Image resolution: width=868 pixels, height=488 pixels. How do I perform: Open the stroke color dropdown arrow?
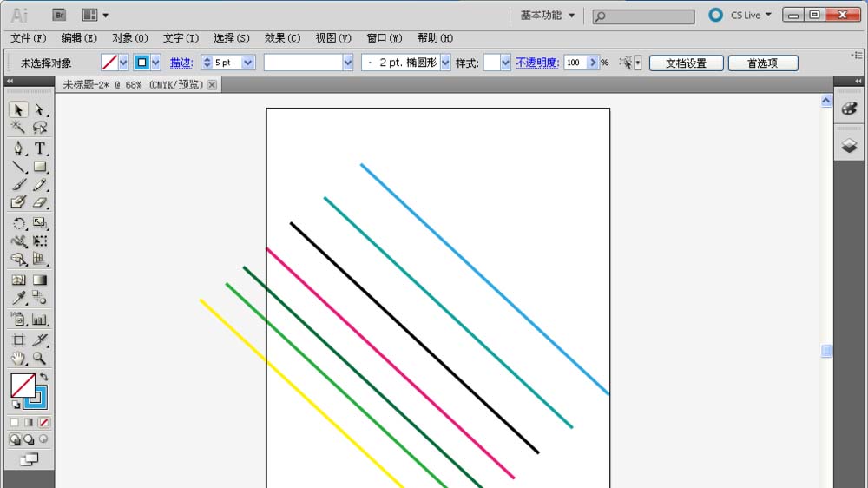click(156, 63)
